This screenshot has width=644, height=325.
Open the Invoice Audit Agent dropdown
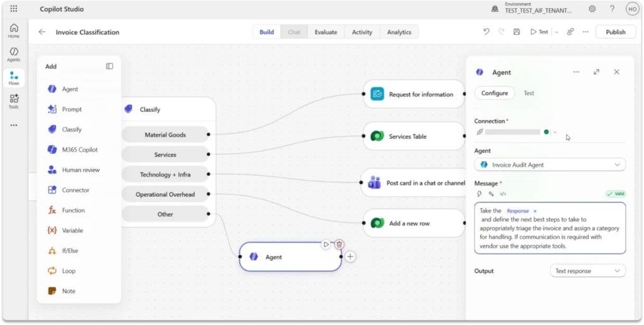click(x=550, y=165)
